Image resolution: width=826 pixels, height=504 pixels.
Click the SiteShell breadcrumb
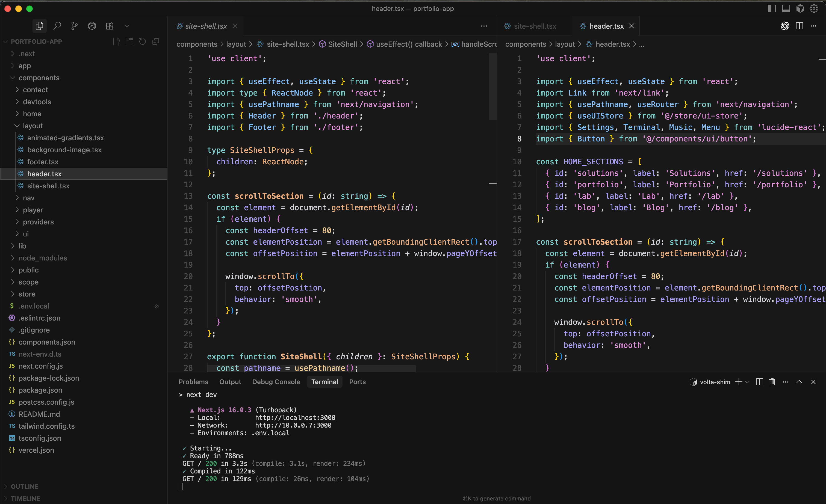tap(342, 44)
